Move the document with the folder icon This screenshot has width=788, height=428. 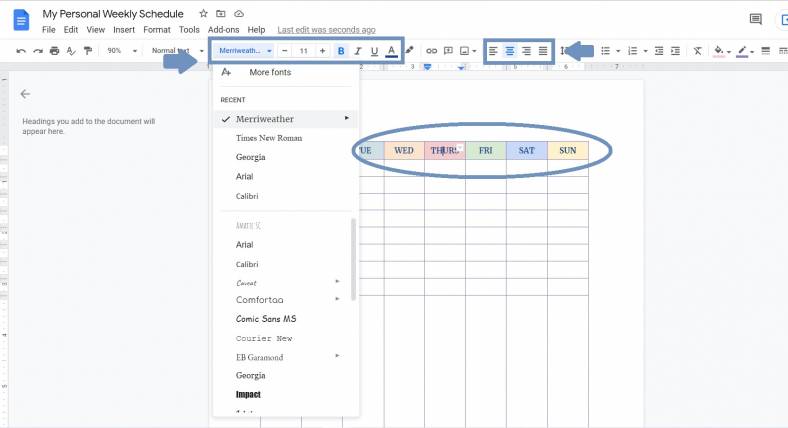(221, 14)
